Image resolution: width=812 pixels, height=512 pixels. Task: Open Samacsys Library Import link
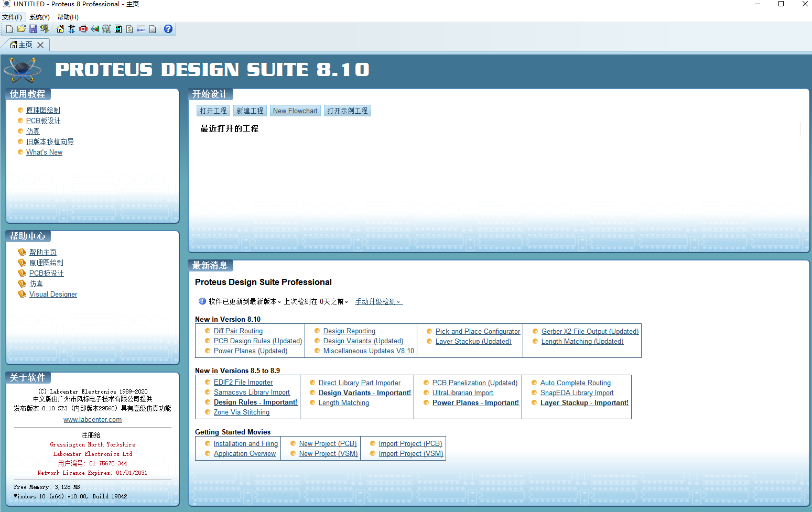tap(252, 392)
